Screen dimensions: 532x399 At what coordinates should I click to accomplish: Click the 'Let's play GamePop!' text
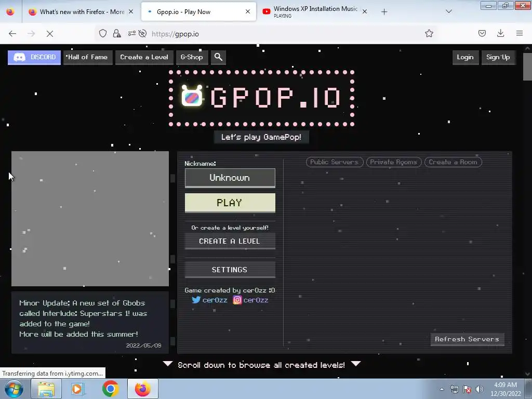point(261,137)
